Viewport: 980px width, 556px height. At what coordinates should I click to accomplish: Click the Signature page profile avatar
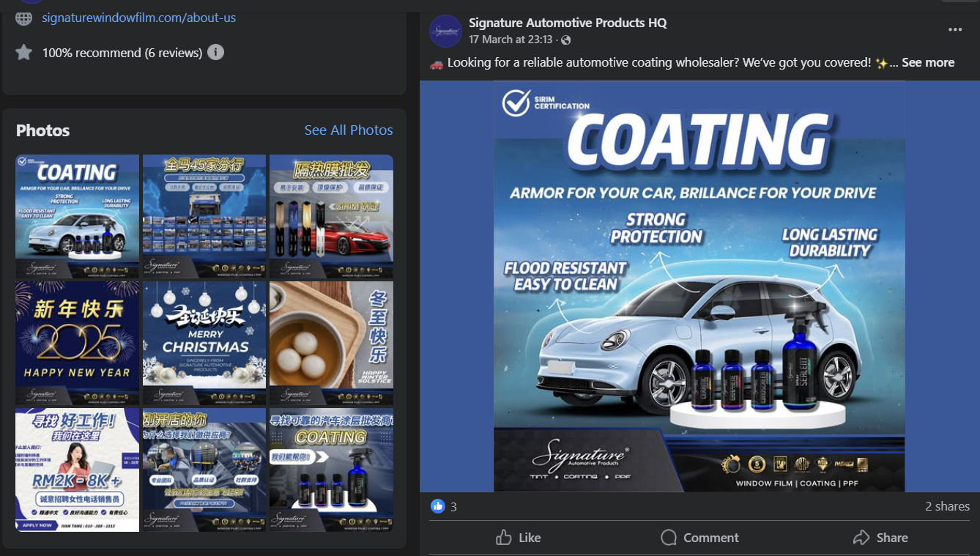coord(445,31)
